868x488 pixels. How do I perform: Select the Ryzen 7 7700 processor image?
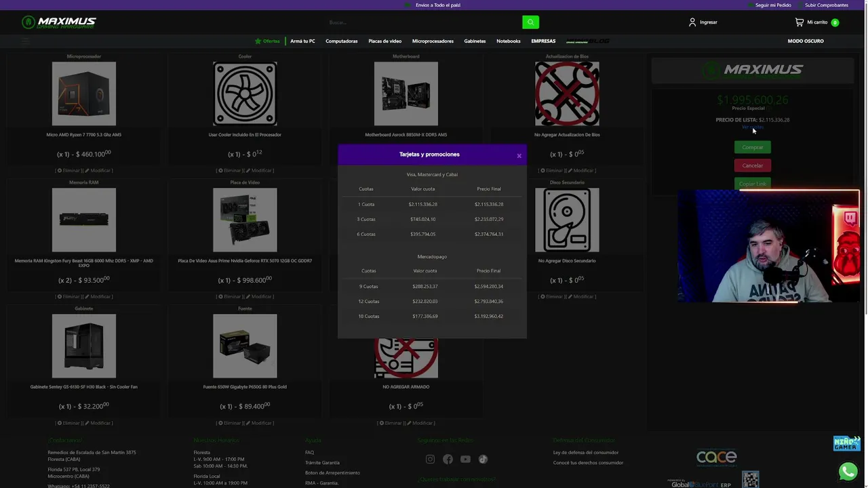click(x=84, y=94)
